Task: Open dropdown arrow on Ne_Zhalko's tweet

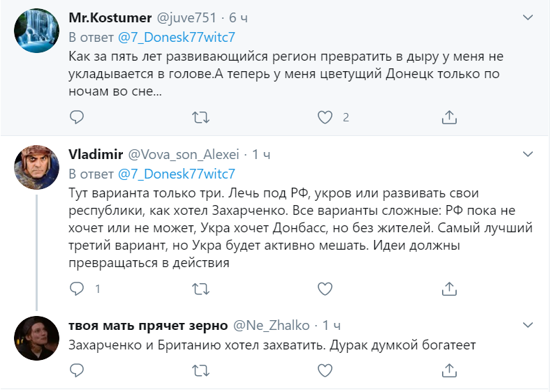Action: [x=530, y=325]
